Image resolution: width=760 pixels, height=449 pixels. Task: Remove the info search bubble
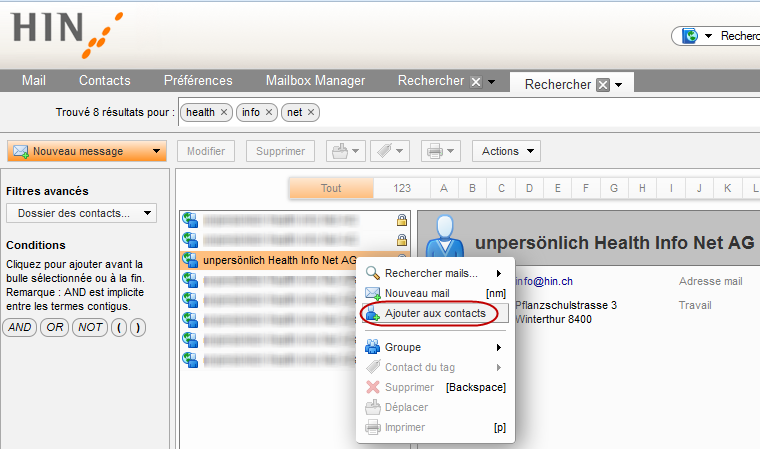click(x=269, y=112)
